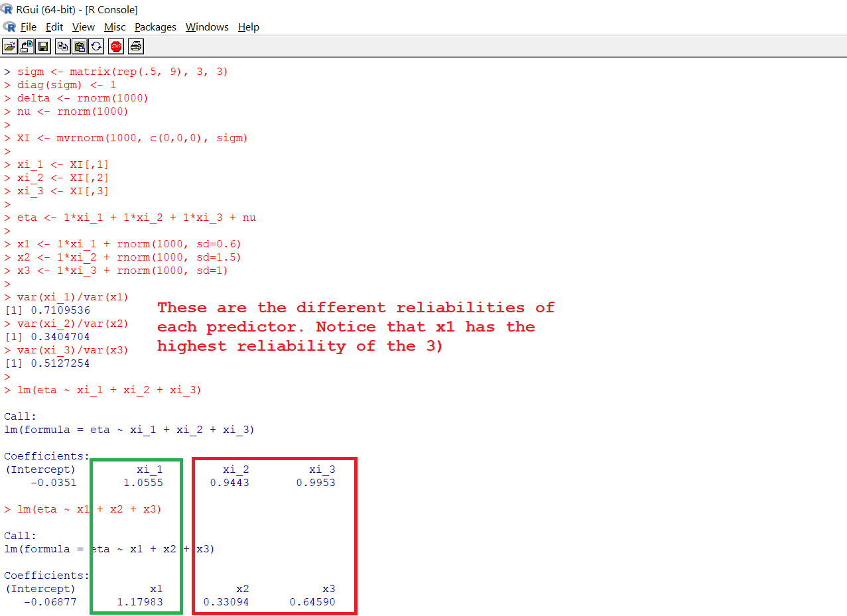This screenshot has width=847, height=616.
Task: Open the Windows menu
Action: coord(207,27)
